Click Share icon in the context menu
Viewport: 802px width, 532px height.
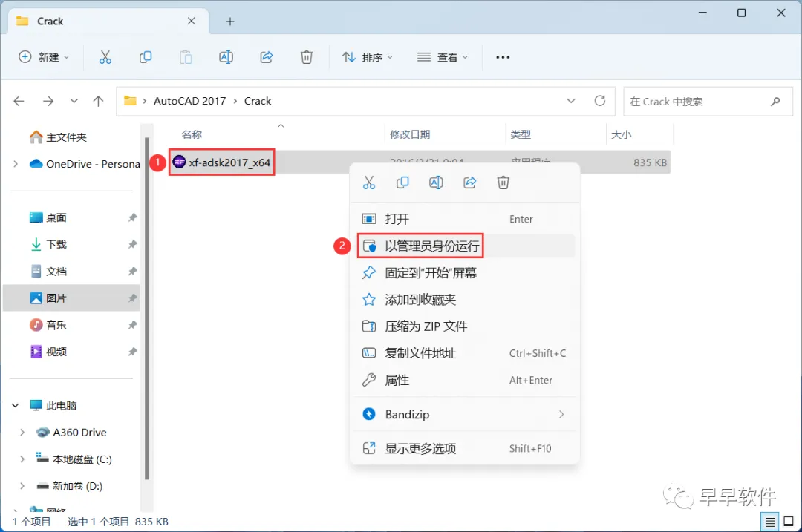pyautogui.click(x=469, y=183)
